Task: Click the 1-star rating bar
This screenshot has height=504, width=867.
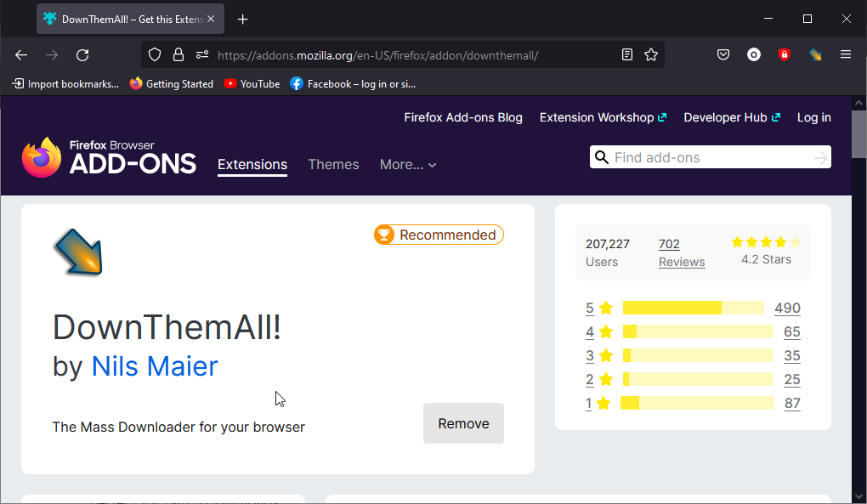Action: point(697,403)
